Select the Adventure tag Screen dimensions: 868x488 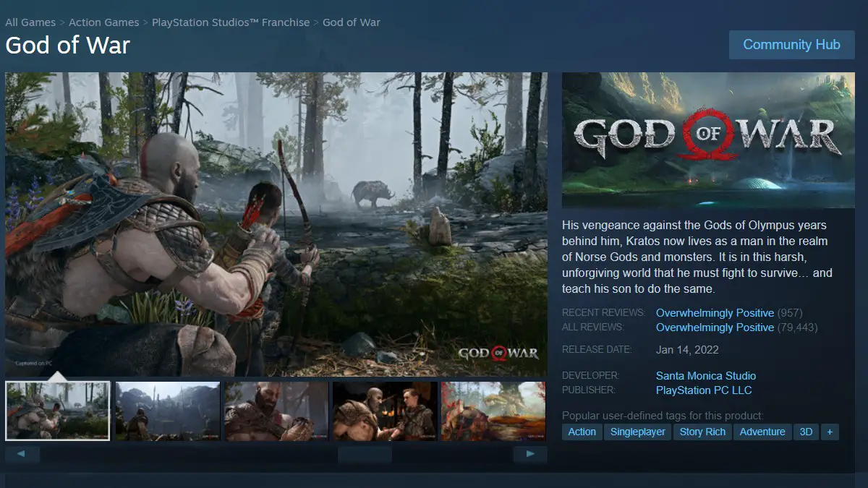coord(762,432)
